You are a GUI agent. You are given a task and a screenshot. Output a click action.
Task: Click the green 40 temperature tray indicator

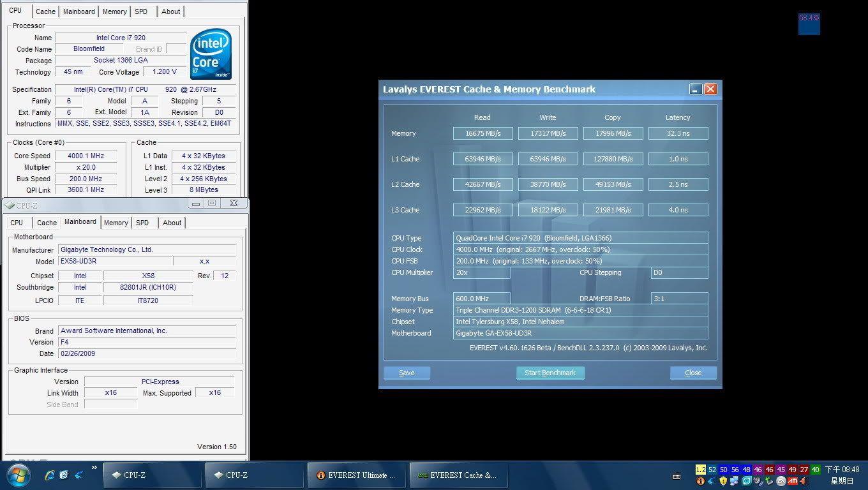click(816, 470)
